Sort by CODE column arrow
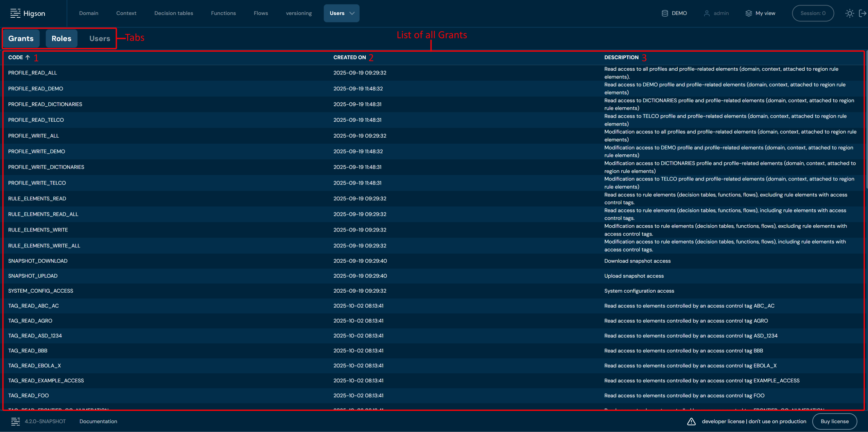 tap(28, 57)
